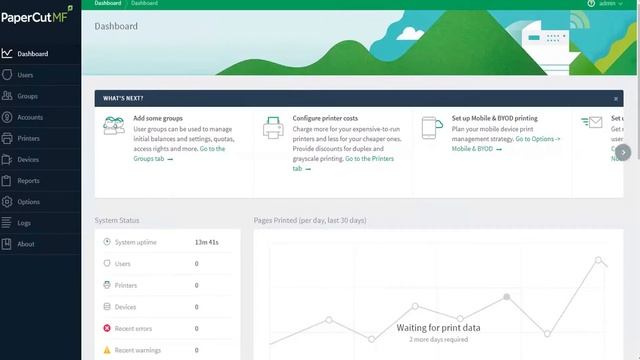Click the Logs menu label
This screenshot has height=360, width=640.
point(24,223)
